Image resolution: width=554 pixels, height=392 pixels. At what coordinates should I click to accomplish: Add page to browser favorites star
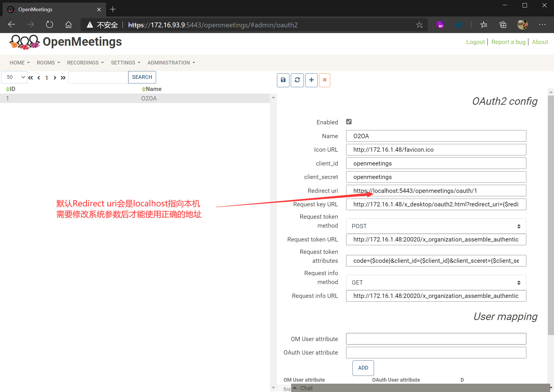[x=419, y=25]
